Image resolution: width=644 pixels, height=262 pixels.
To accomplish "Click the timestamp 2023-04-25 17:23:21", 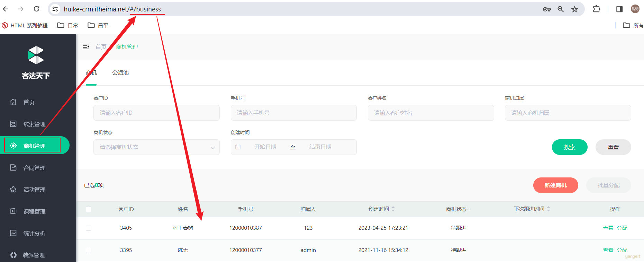I will (x=383, y=228).
